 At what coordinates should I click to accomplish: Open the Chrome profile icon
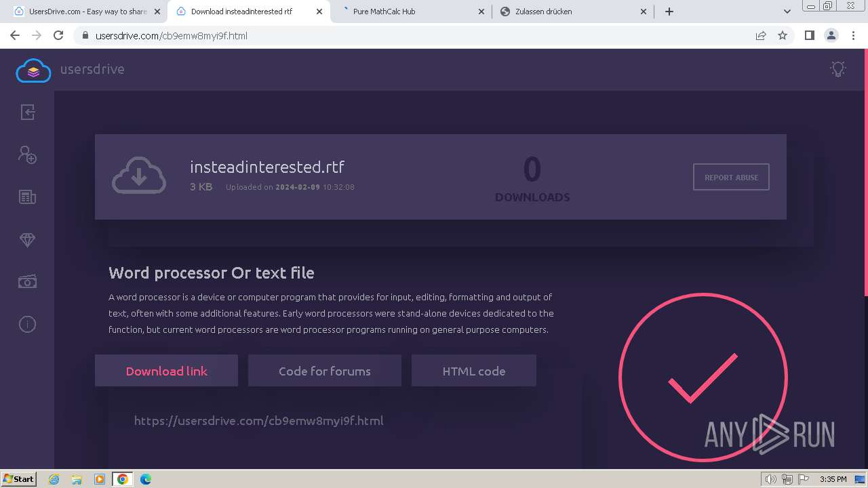pyautogui.click(x=831, y=35)
